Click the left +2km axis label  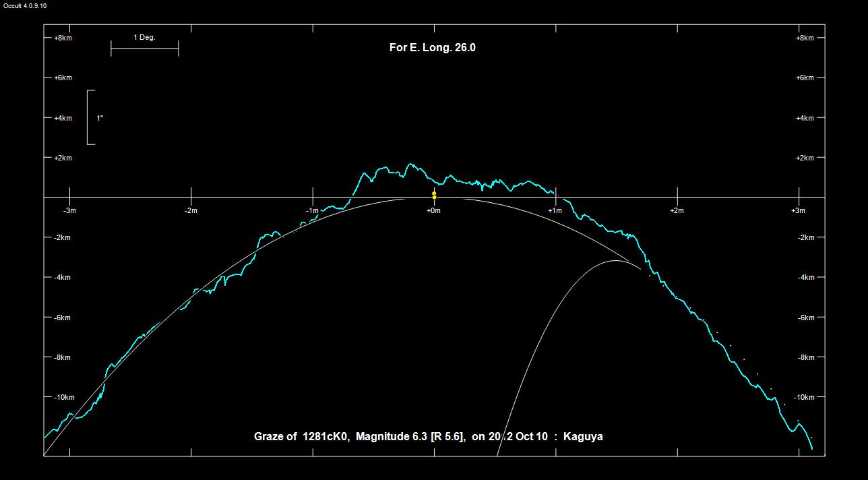[x=63, y=158]
